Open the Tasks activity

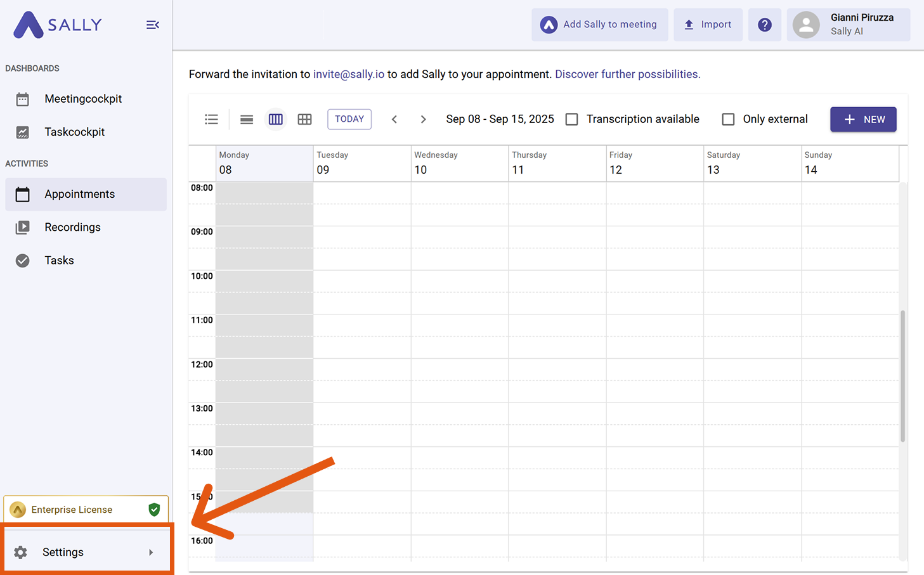pos(59,260)
